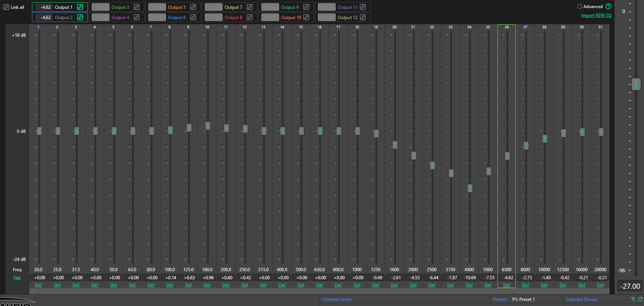Select the Output 5 channel tab
644x306 pixels.
pos(177,7)
